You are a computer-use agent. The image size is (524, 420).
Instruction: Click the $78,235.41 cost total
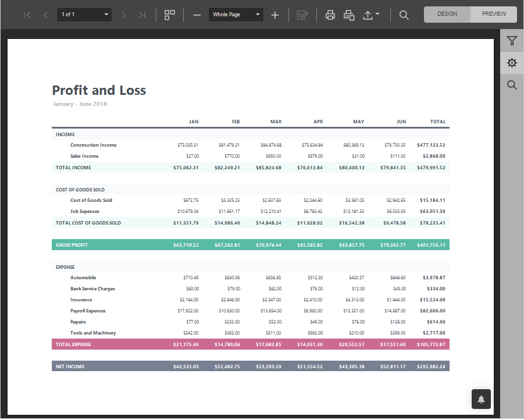click(433, 223)
